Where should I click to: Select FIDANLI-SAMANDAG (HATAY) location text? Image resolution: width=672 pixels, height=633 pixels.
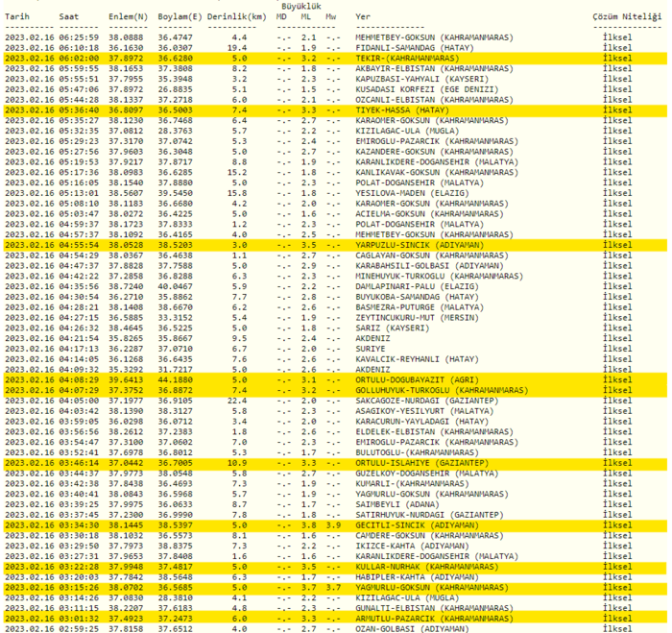click(x=415, y=48)
